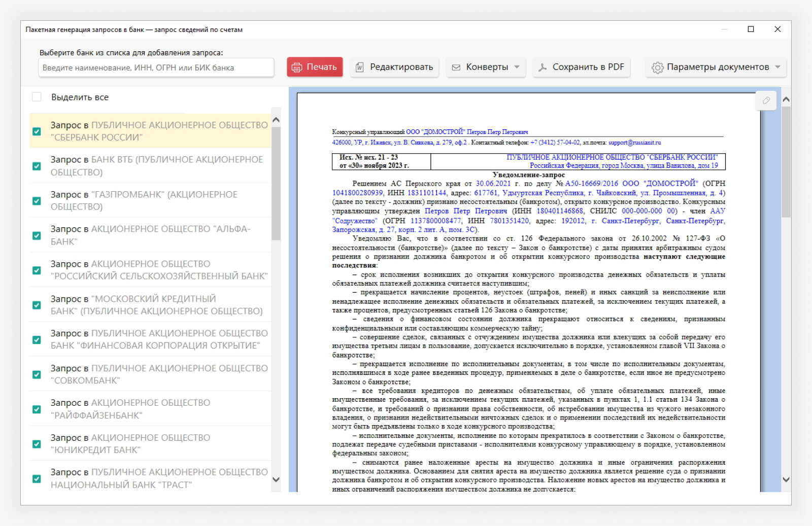The height and width of the screenshot is (526, 812).
Task: Click the bank list scrollbar thumb
Action: coord(276,183)
